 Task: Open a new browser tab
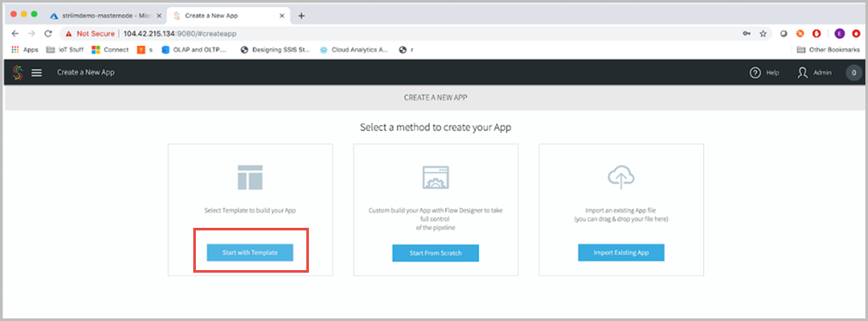[x=301, y=16]
